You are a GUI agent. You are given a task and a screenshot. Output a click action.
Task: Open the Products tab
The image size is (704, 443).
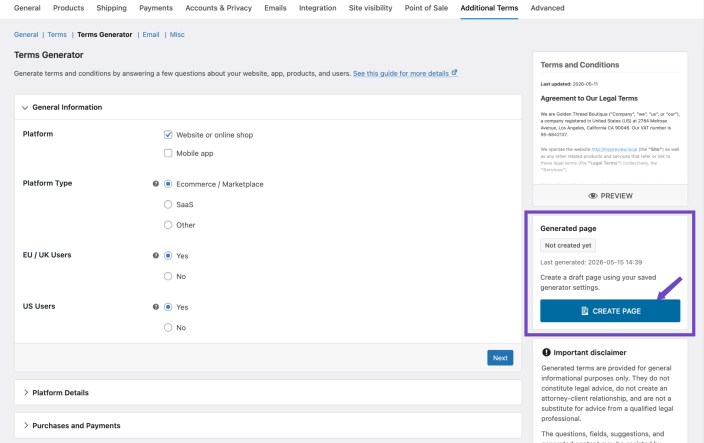68,8
